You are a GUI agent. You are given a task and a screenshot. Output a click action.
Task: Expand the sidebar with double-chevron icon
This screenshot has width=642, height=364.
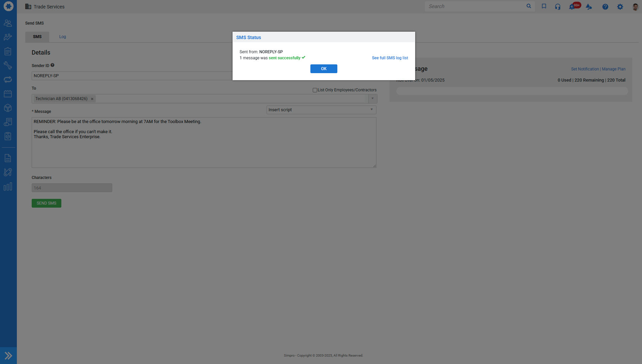8,356
